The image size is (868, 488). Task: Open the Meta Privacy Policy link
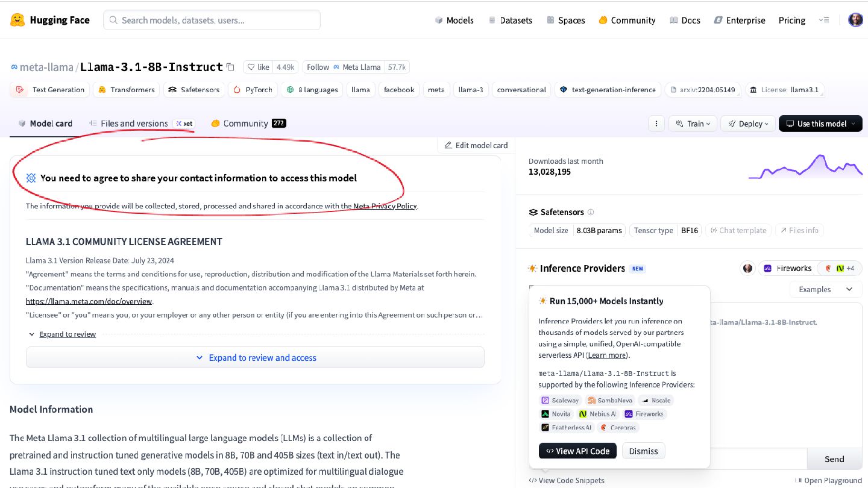click(385, 206)
